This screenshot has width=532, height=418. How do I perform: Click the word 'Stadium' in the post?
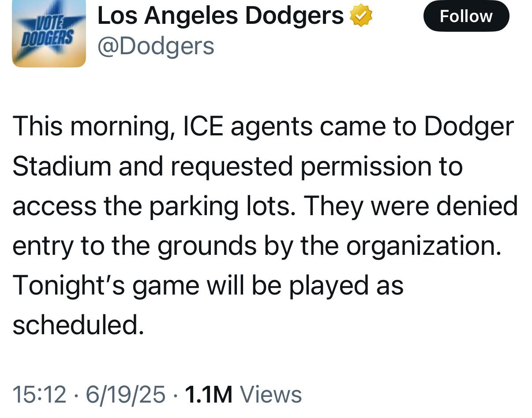click(x=61, y=166)
